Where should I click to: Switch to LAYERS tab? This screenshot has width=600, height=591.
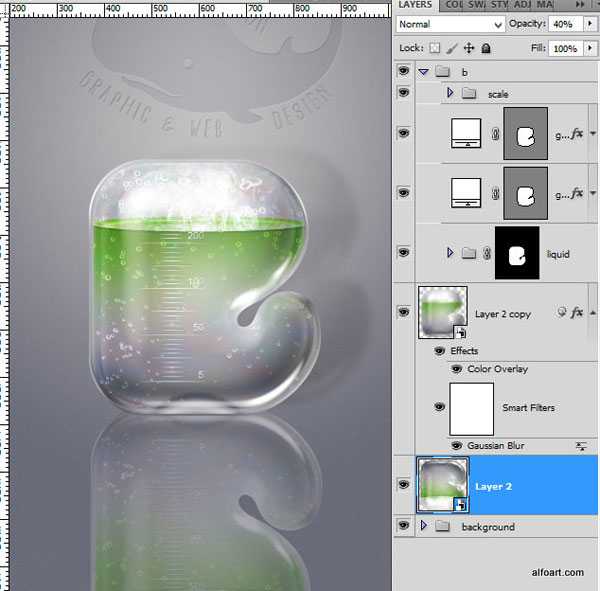point(416,5)
